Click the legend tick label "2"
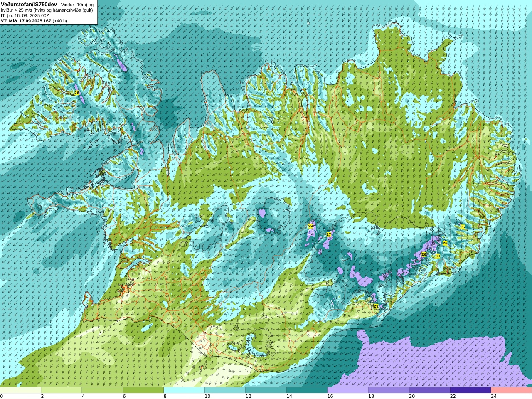This screenshot has width=532, height=399. pyautogui.click(x=42, y=396)
